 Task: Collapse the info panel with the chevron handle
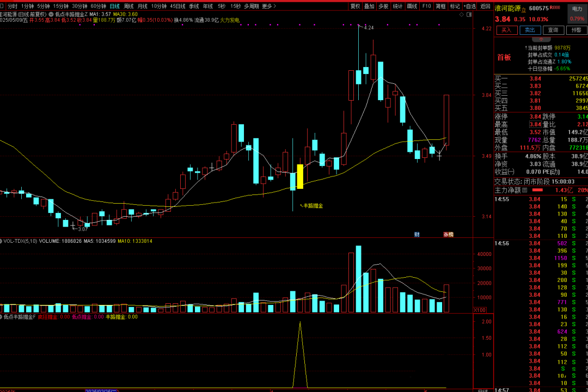click(x=541, y=39)
